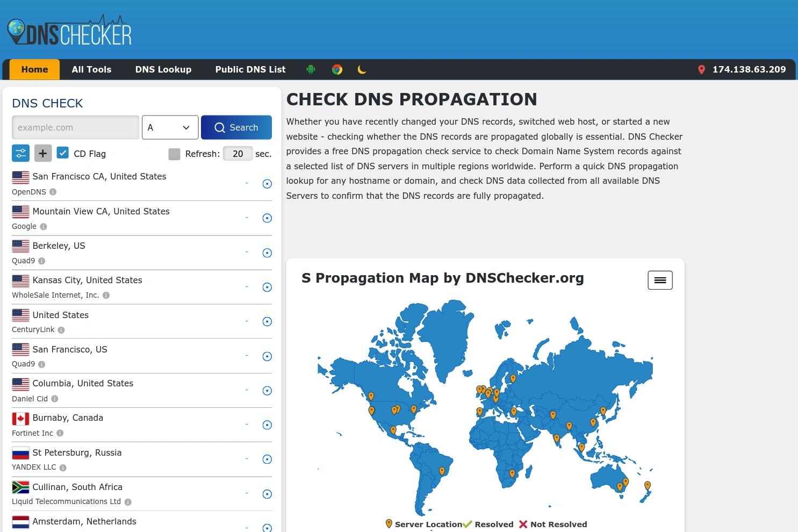This screenshot has height=532, width=798.
Task: Open the Chrome extension icon link
Action: [x=337, y=69]
